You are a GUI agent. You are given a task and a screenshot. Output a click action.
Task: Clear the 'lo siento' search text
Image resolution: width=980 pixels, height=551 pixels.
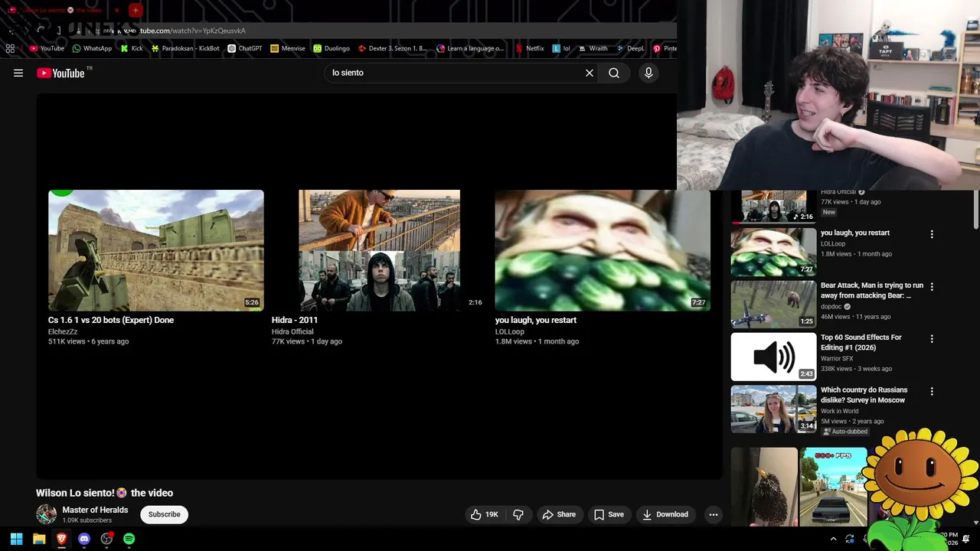590,73
